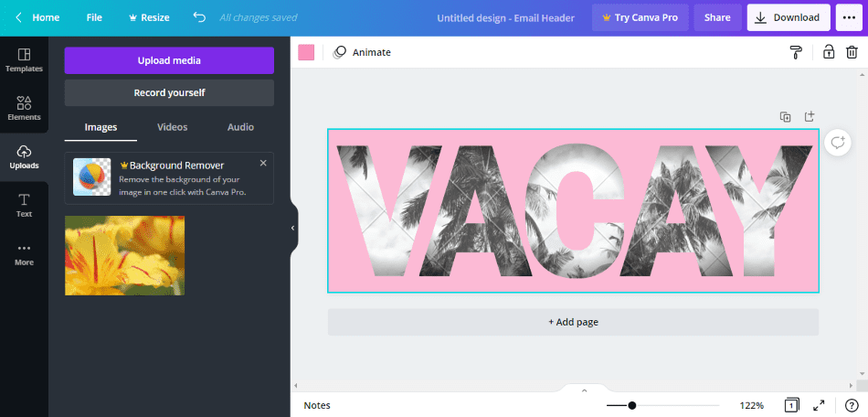Image resolution: width=868 pixels, height=417 pixels.
Task: Open the Templates side panel
Action: 24,60
